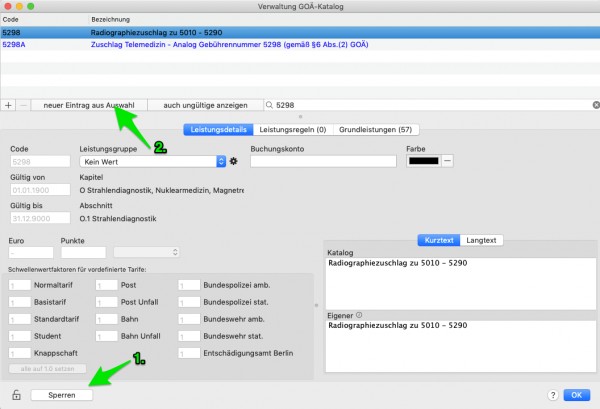
Task: Click the info icon beside Eigener
Action: (x=359, y=315)
